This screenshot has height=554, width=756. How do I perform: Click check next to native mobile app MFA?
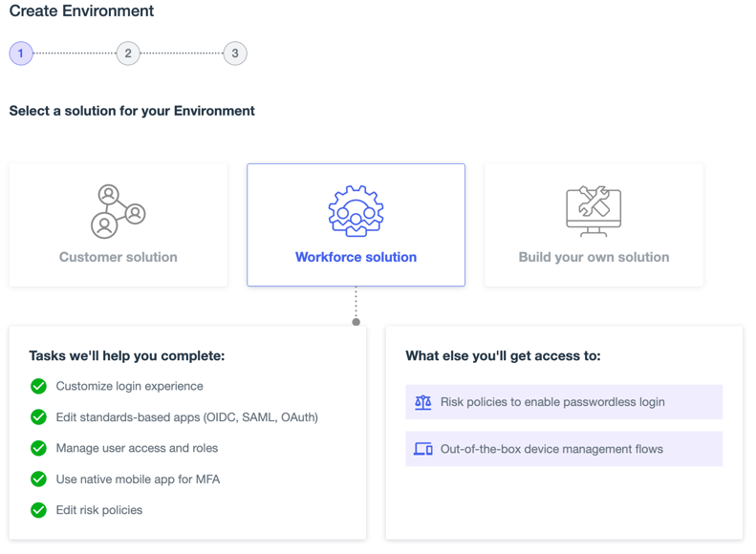[38, 479]
